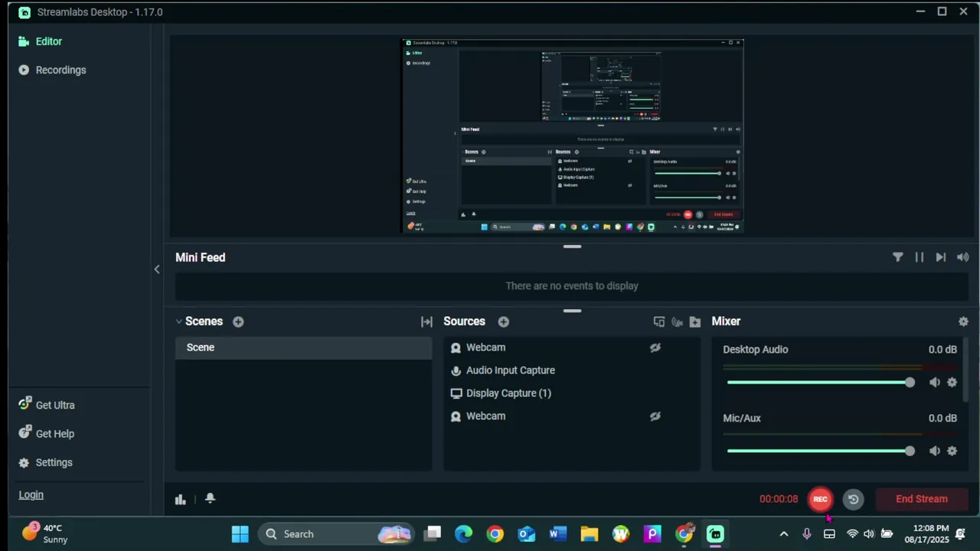Click the Desktop Audio 0.0 dB value
Image resolution: width=980 pixels, height=551 pixels.
click(x=942, y=349)
